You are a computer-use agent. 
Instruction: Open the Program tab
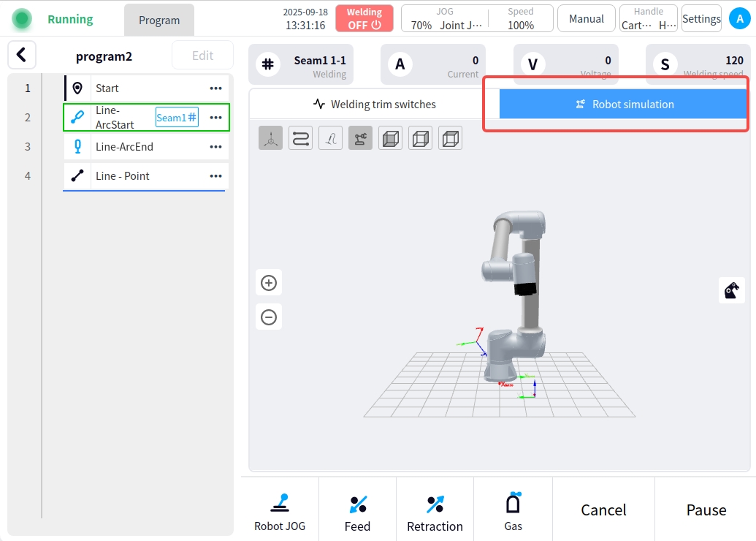pos(159,20)
